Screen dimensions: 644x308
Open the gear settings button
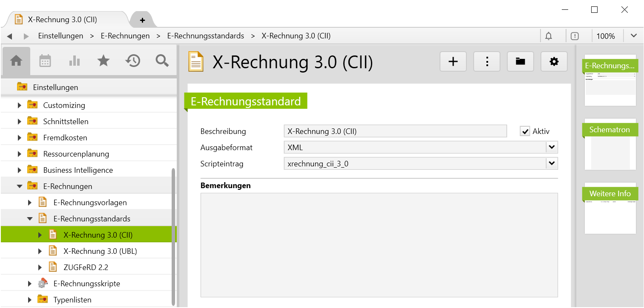coord(554,62)
